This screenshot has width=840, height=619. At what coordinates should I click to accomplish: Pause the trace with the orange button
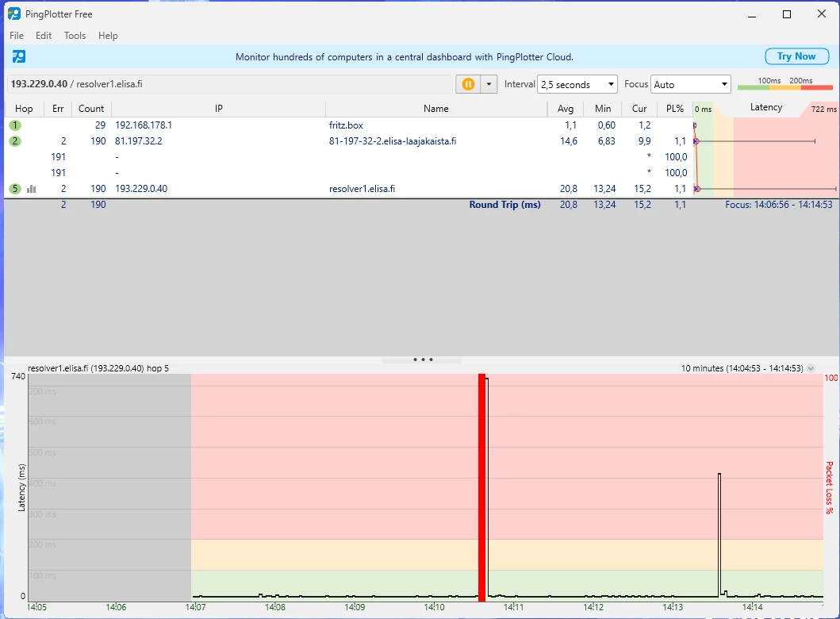[x=468, y=84]
